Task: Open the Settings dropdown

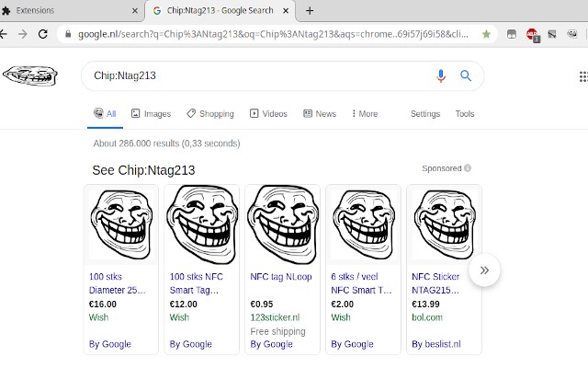Action: [x=425, y=114]
